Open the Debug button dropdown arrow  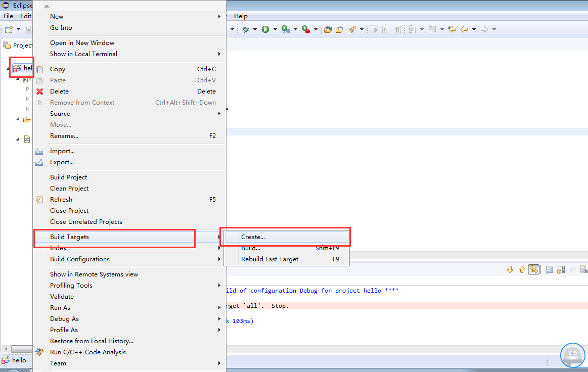254,29
